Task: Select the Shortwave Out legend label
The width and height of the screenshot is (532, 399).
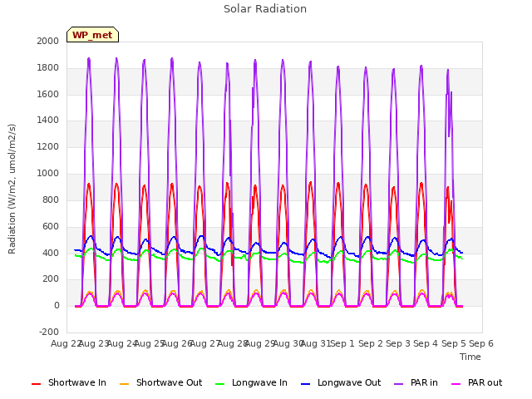Action: coord(169,382)
